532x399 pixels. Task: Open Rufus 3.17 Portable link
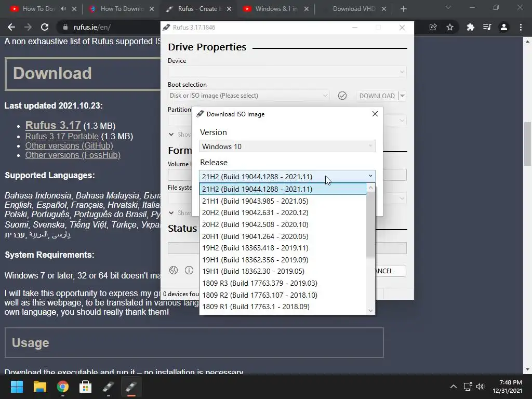(x=62, y=137)
